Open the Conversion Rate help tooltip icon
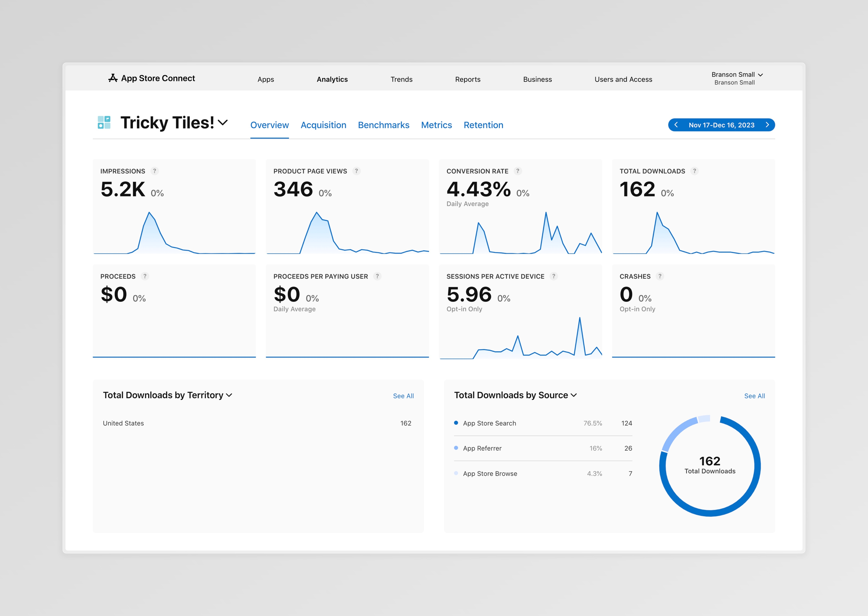The height and width of the screenshot is (616, 868). pos(517,171)
